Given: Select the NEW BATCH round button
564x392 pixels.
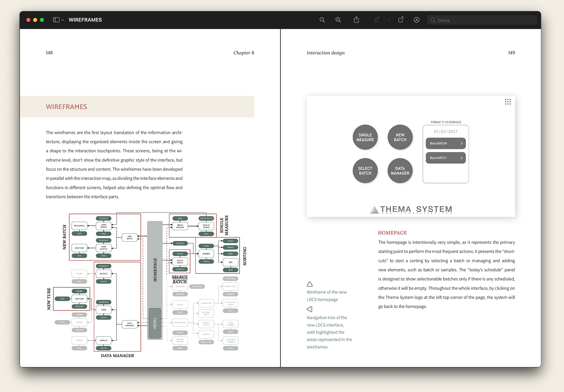Looking at the screenshot, I should [x=400, y=137].
